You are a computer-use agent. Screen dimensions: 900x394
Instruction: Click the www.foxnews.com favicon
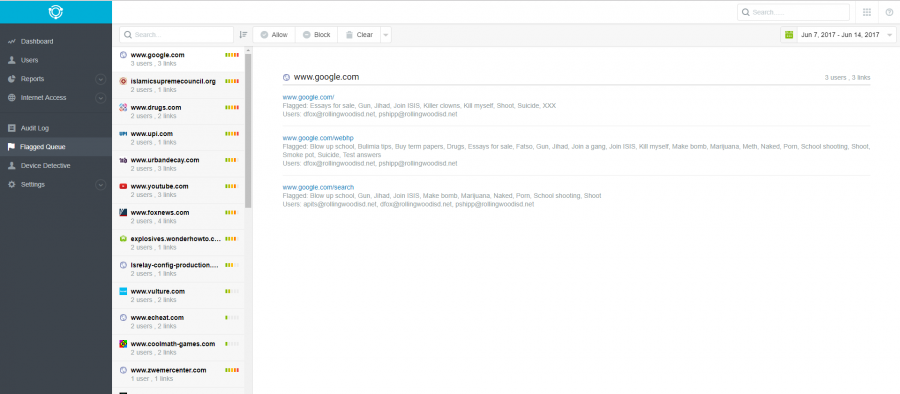(123, 213)
